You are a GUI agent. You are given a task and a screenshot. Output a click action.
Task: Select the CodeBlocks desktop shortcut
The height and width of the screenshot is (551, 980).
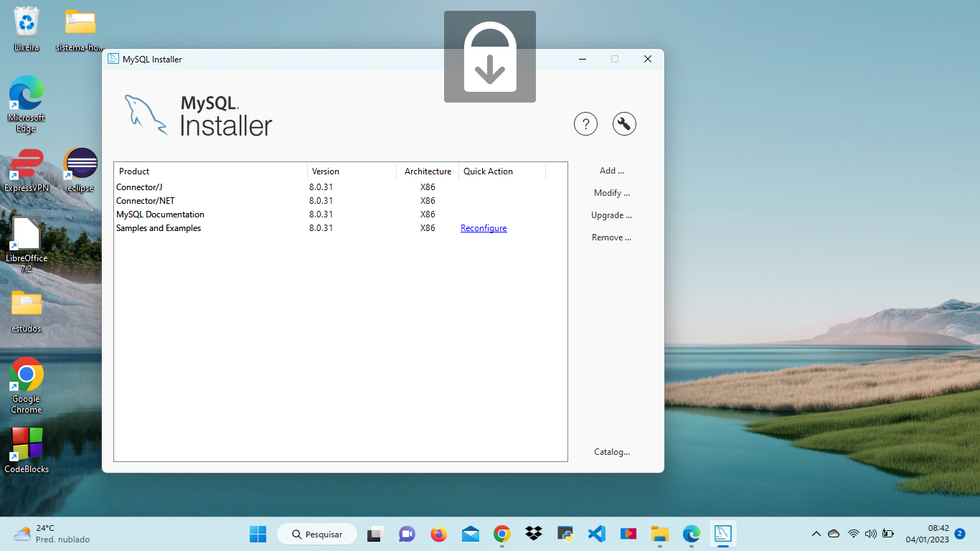27,451
